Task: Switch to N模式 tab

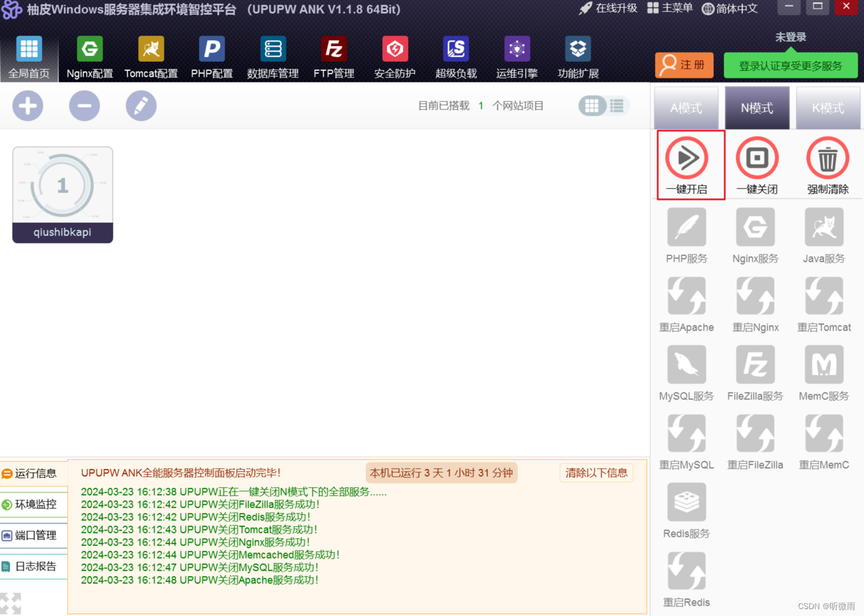Action: [x=757, y=108]
